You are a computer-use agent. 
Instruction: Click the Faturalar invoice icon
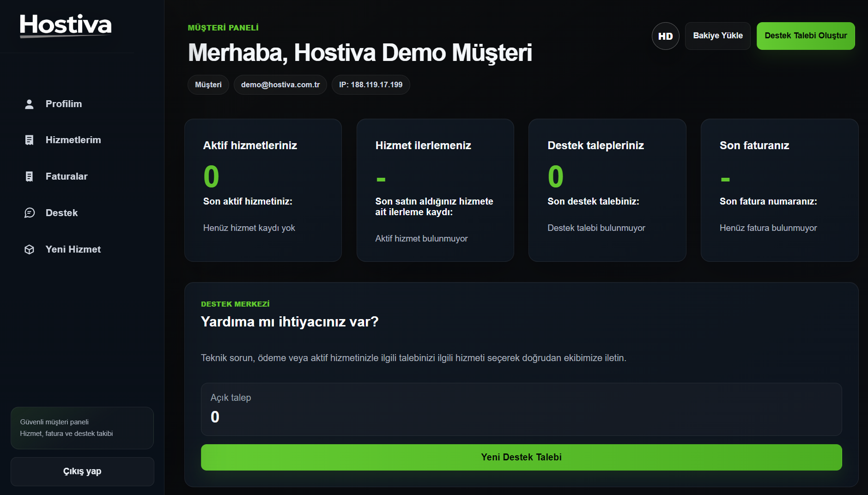tap(29, 176)
